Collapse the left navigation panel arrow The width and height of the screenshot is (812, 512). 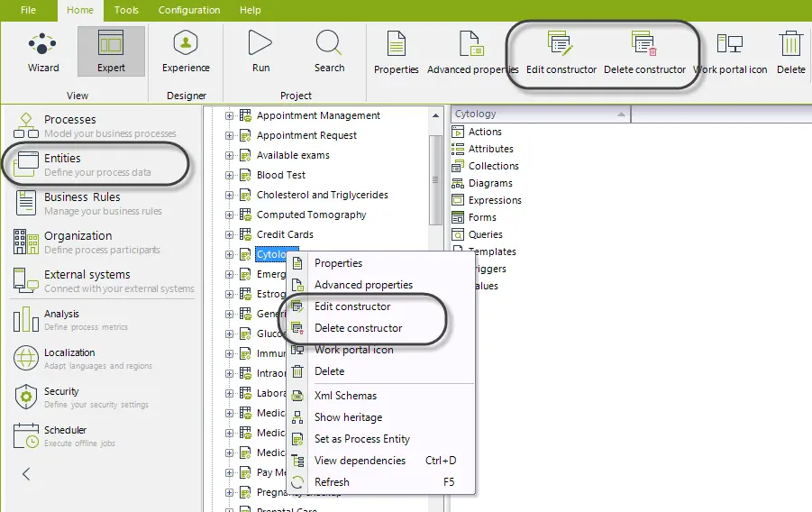[26, 473]
